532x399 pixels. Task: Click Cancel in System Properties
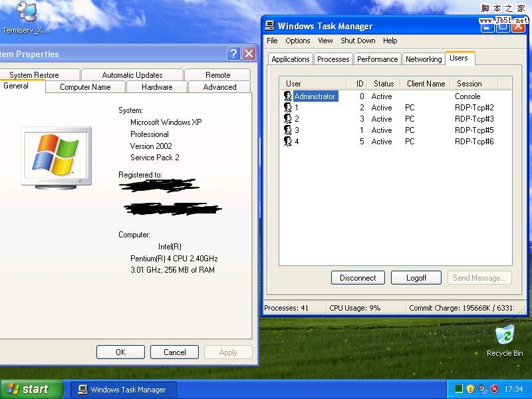174,352
